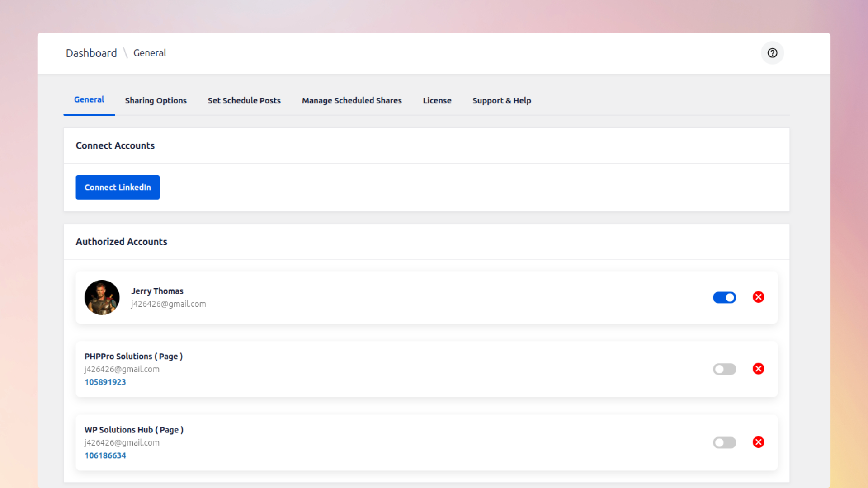The height and width of the screenshot is (488, 868).
Task: Click the help question mark icon
Action: pyautogui.click(x=772, y=53)
